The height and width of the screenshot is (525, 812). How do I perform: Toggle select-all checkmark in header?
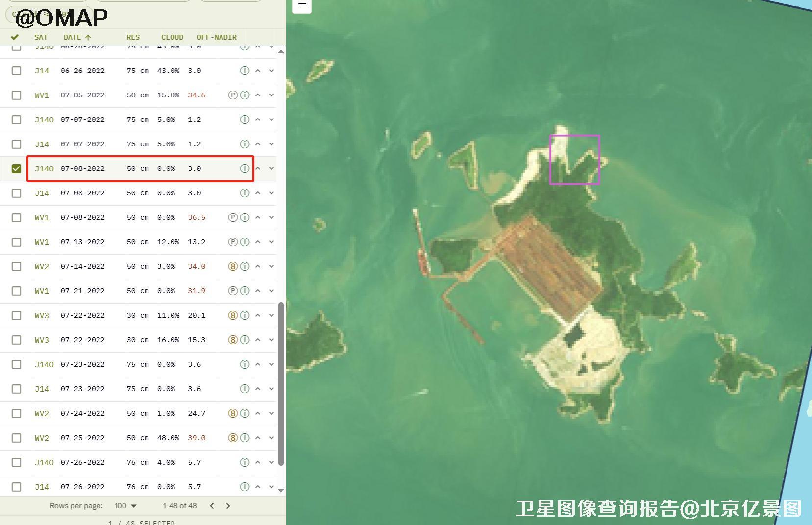tap(15, 37)
